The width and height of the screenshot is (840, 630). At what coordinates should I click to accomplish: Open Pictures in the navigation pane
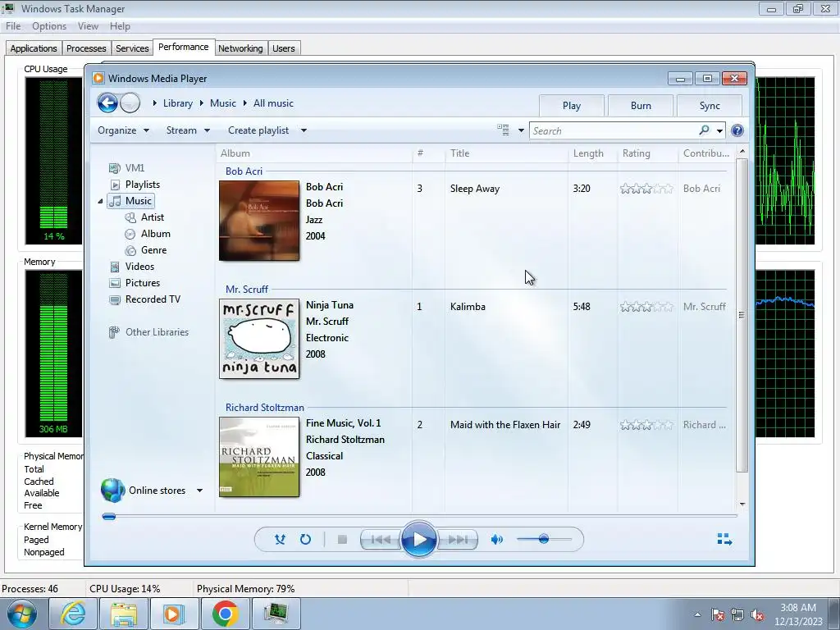[143, 283]
